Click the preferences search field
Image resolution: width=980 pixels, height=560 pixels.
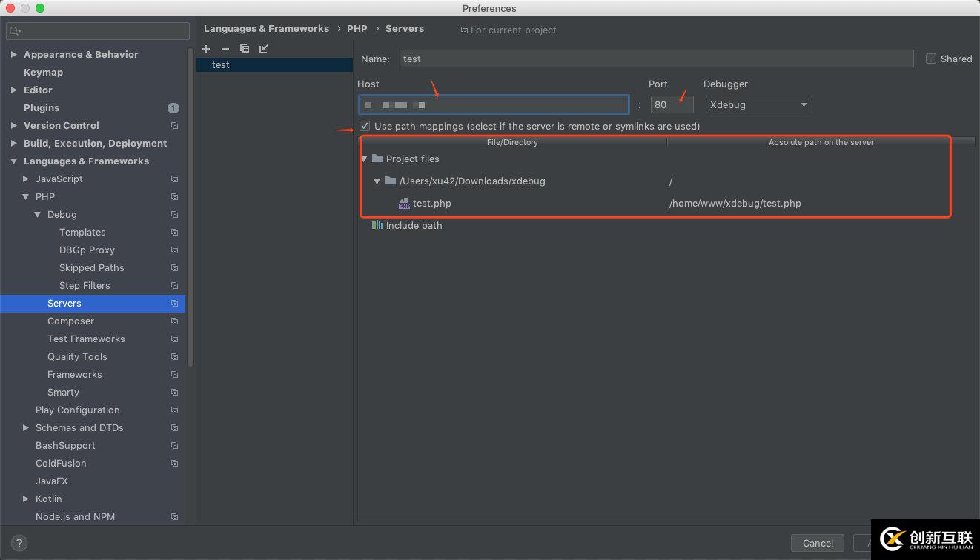pyautogui.click(x=98, y=31)
